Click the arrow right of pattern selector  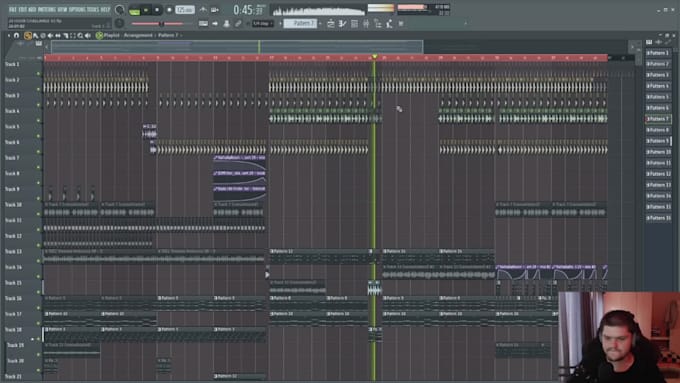point(321,24)
